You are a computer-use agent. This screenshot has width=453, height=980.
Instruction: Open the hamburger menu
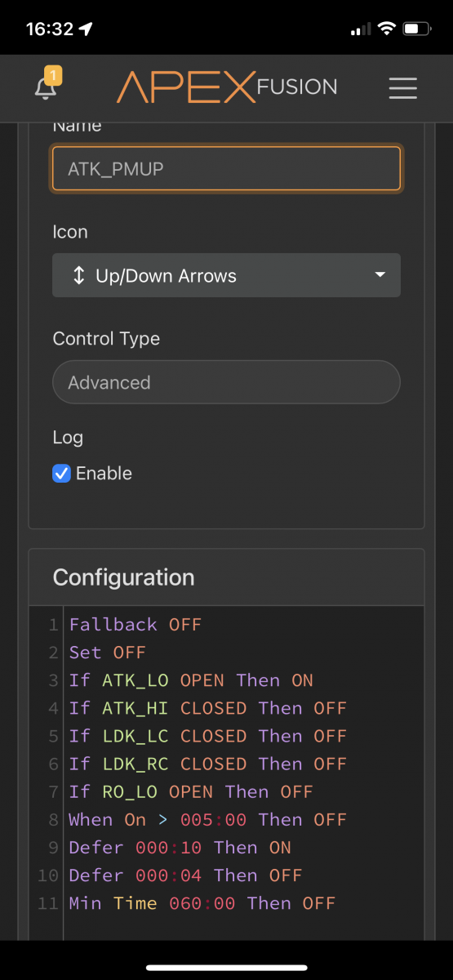pos(403,88)
